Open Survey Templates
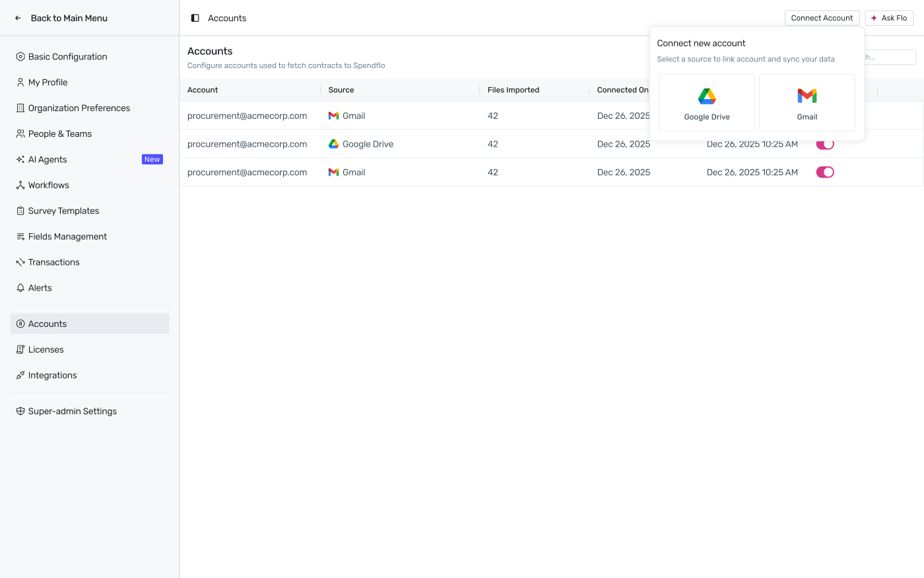 (x=90, y=211)
